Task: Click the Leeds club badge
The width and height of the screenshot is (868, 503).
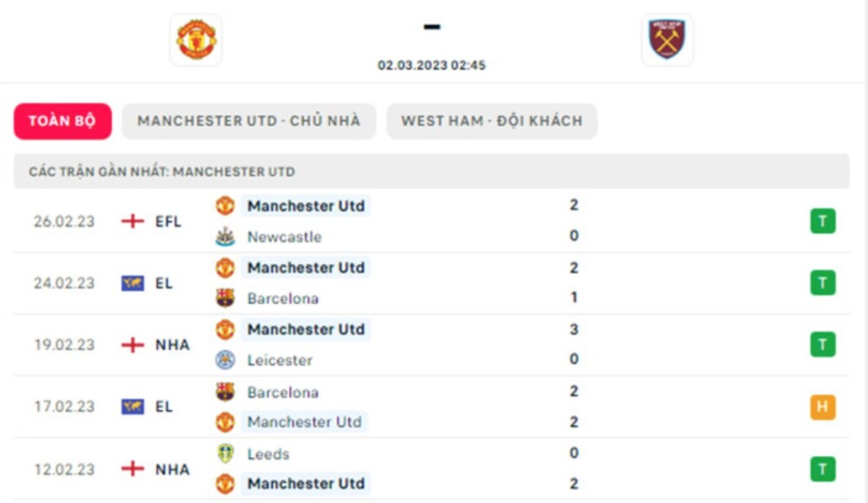Action: (224, 453)
